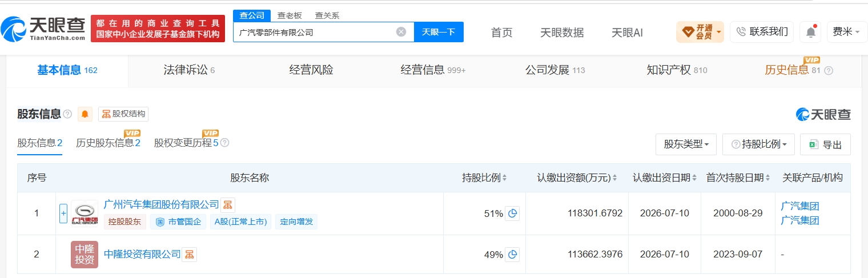Click the red promotional banner in the header

coord(158,29)
